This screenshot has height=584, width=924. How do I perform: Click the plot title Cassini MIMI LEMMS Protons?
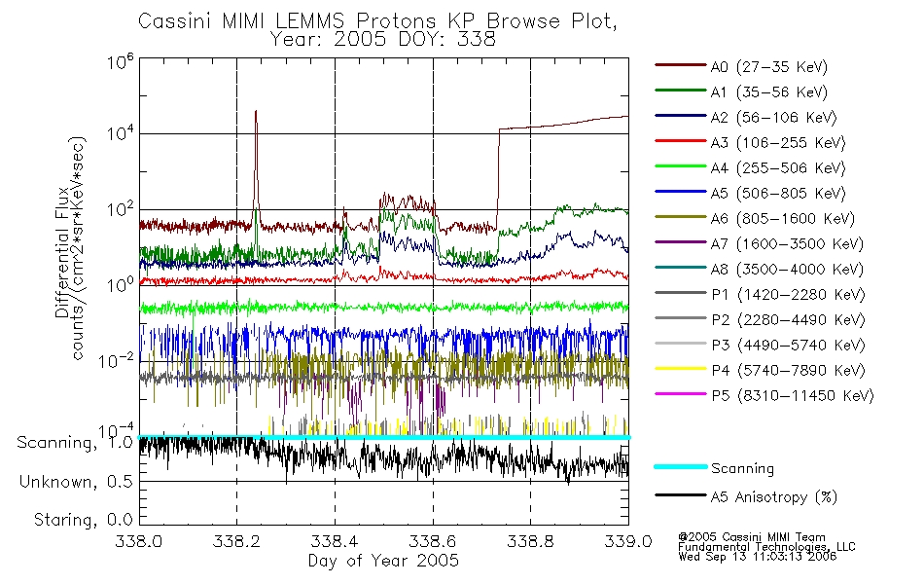point(377,21)
